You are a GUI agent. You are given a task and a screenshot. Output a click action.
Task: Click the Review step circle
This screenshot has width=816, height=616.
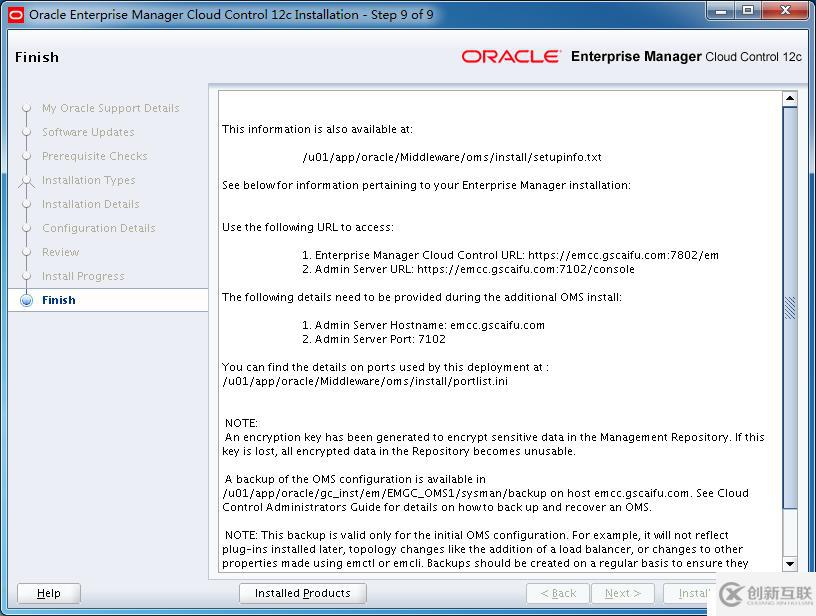click(27, 252)
